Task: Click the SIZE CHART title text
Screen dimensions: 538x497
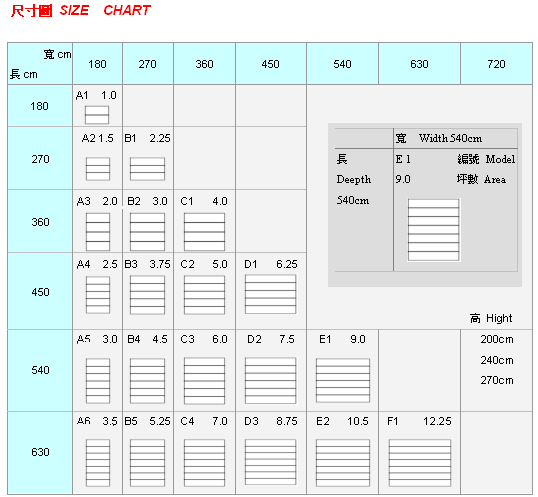Action: (105, 10)
